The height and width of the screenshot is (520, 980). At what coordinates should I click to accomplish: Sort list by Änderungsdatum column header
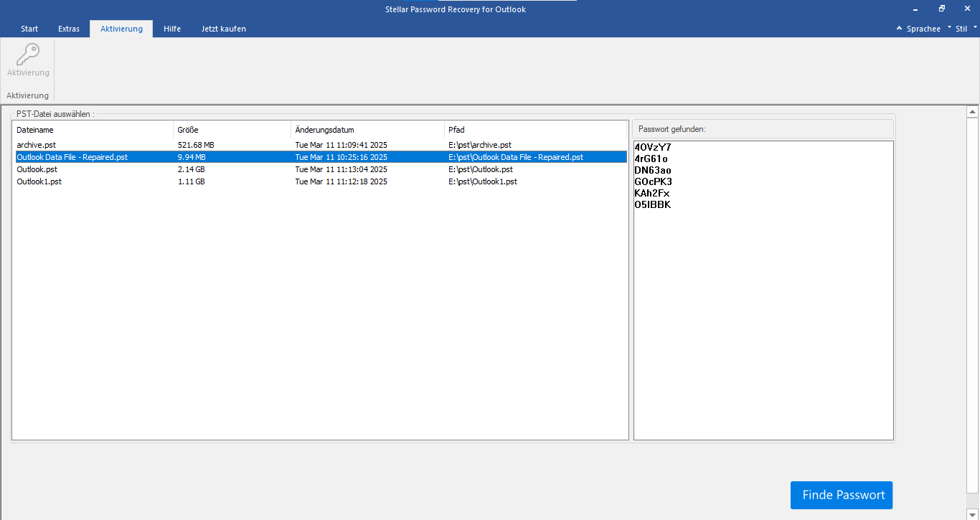click(367, 130)
